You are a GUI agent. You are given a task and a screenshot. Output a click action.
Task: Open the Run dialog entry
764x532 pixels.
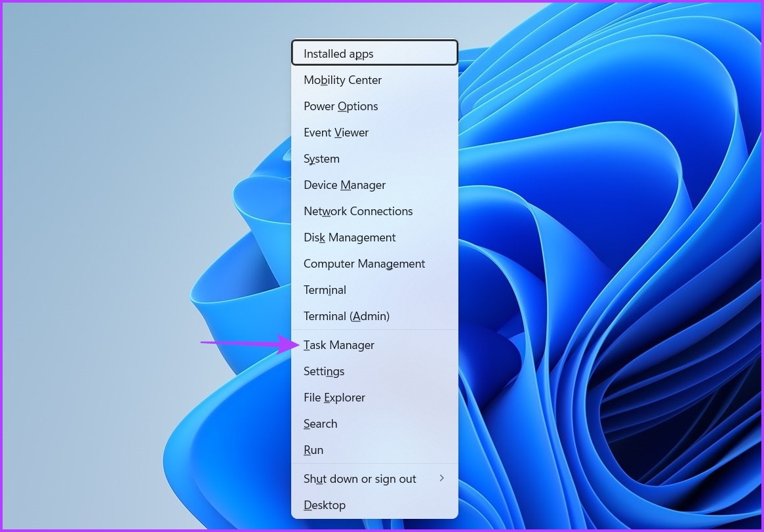374,451
